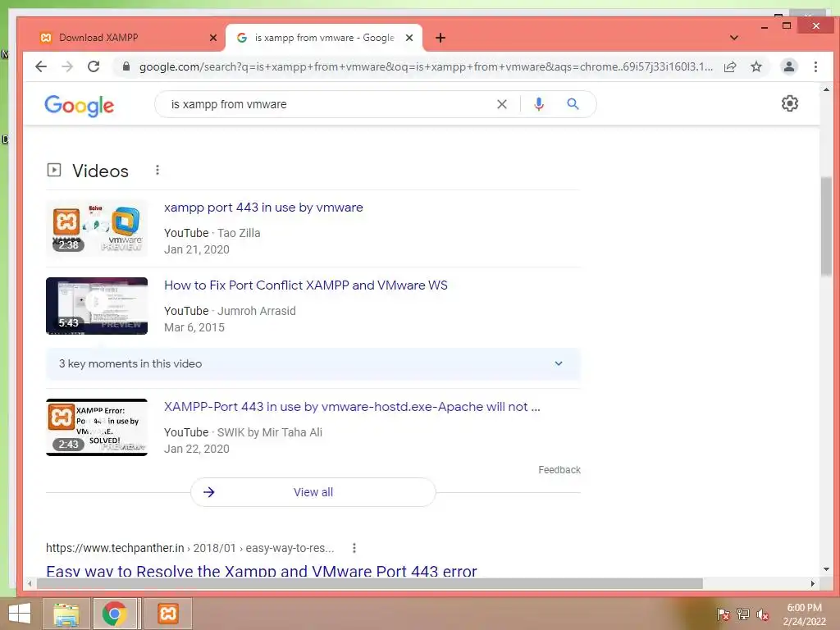Open techpanther result options menu
Image resolution: width=840 pixels, height=630 pixels.
click(354, 547)
